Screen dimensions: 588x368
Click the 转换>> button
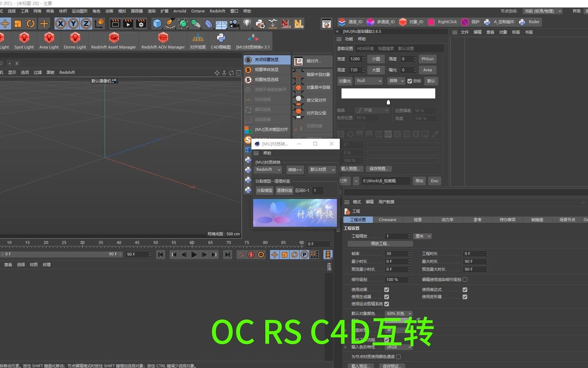click(x=295, y=169)
